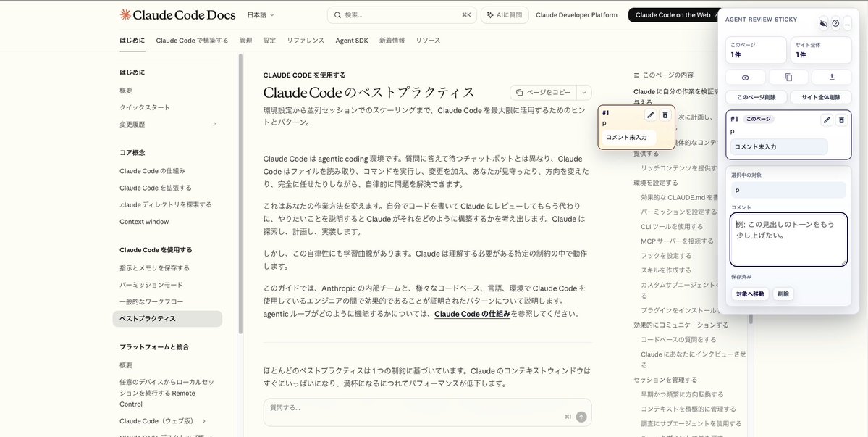Click the 検索 search field

pos(403,15)
